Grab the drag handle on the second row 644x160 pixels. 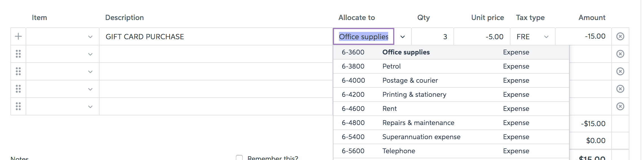pos(18,54)
